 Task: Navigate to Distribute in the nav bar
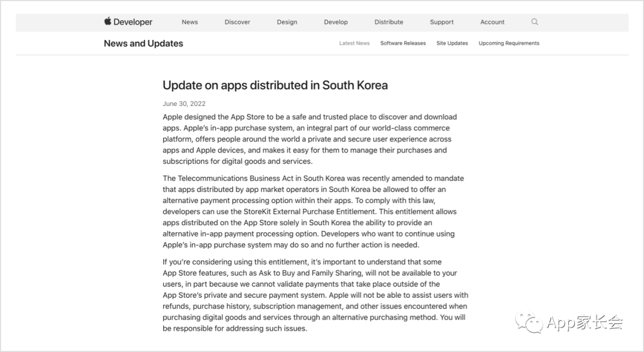[389, 22]
